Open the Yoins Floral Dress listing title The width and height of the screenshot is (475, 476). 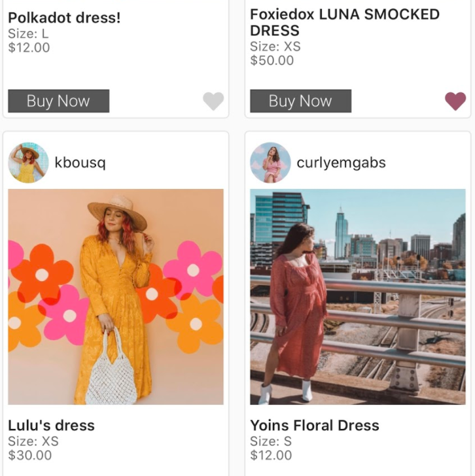[315, 425]
